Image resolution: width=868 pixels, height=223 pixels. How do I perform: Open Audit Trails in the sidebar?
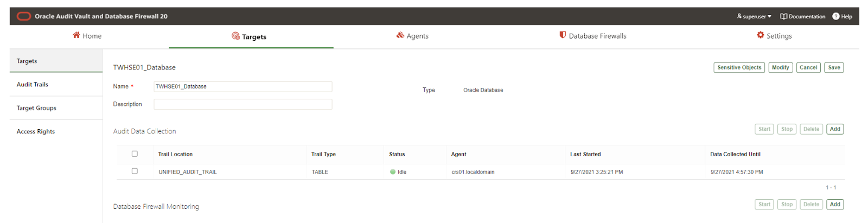coord(56,84)
